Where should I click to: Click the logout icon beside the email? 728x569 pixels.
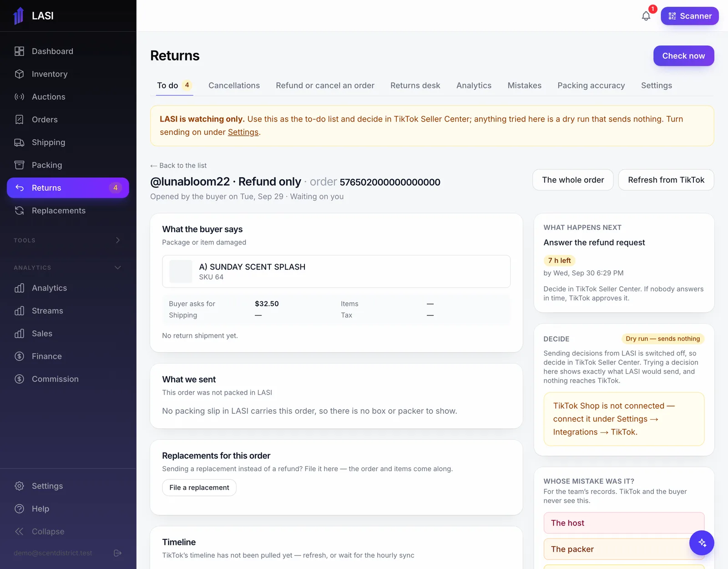tap(117, 553)
